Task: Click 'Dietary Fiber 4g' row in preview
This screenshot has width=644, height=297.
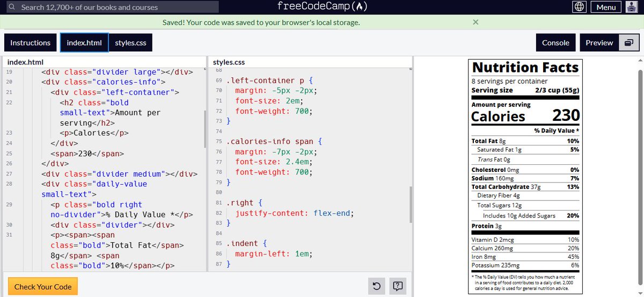Action: 525,195
